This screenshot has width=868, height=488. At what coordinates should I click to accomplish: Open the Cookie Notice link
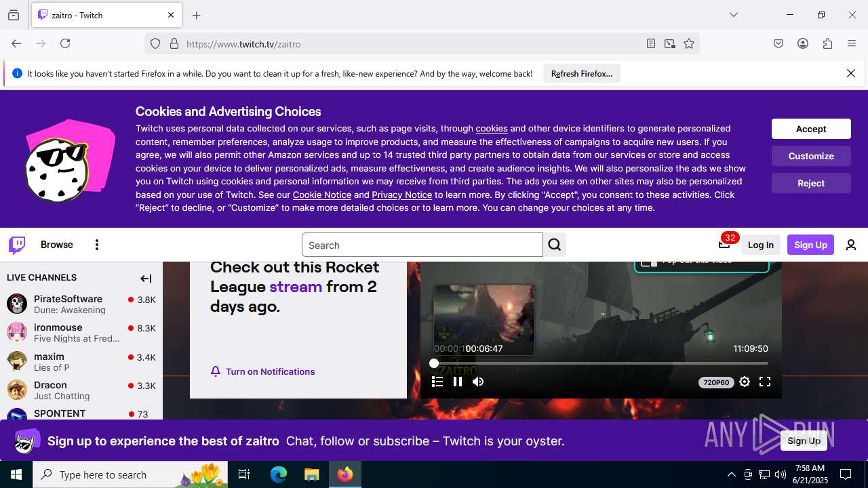(322, 195)
